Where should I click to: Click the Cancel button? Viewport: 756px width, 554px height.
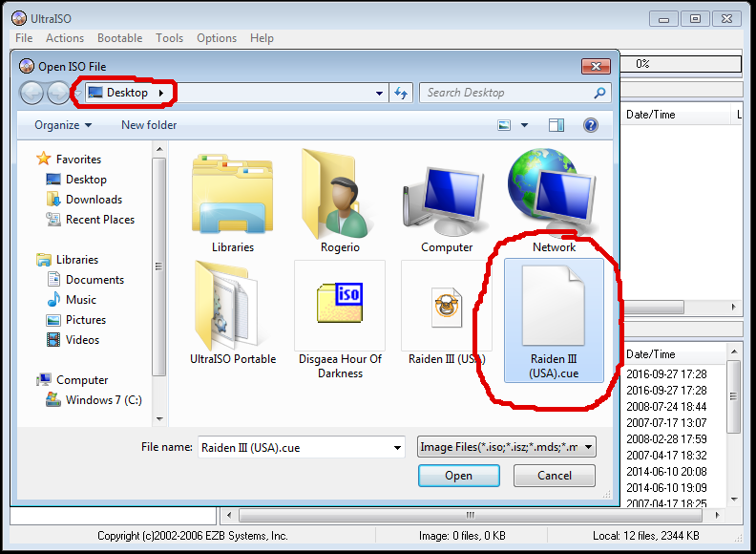(x=555, y=476)
